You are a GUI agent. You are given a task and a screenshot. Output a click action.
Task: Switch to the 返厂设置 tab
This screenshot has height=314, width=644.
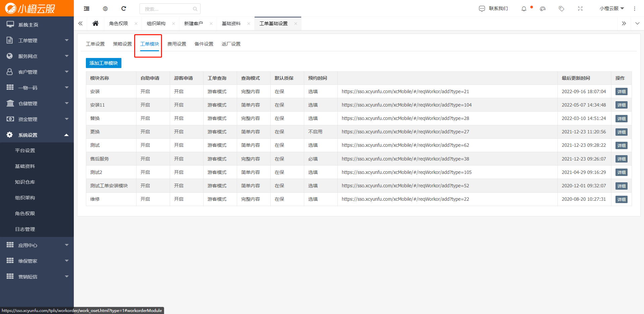tap(231, 44)
